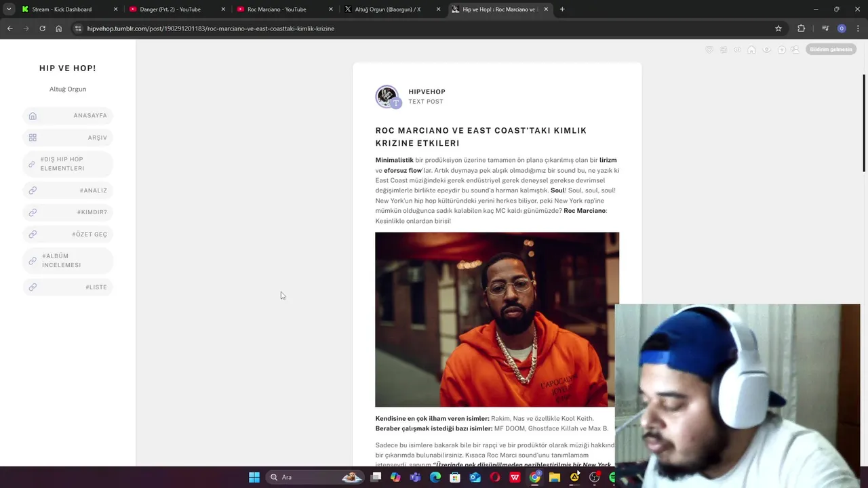
Task: Bookmark this page with the star
Action: pyautogui.click(x=778, y=28)
